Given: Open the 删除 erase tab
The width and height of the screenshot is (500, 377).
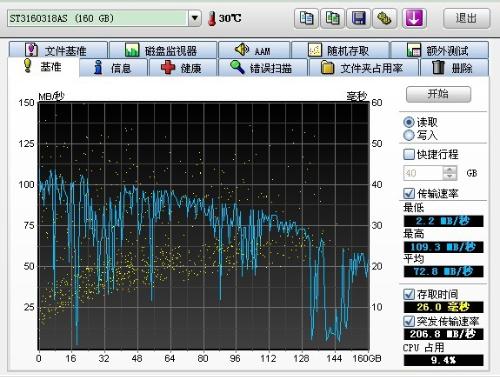Looking at the screenshot, I should [455, 68].
